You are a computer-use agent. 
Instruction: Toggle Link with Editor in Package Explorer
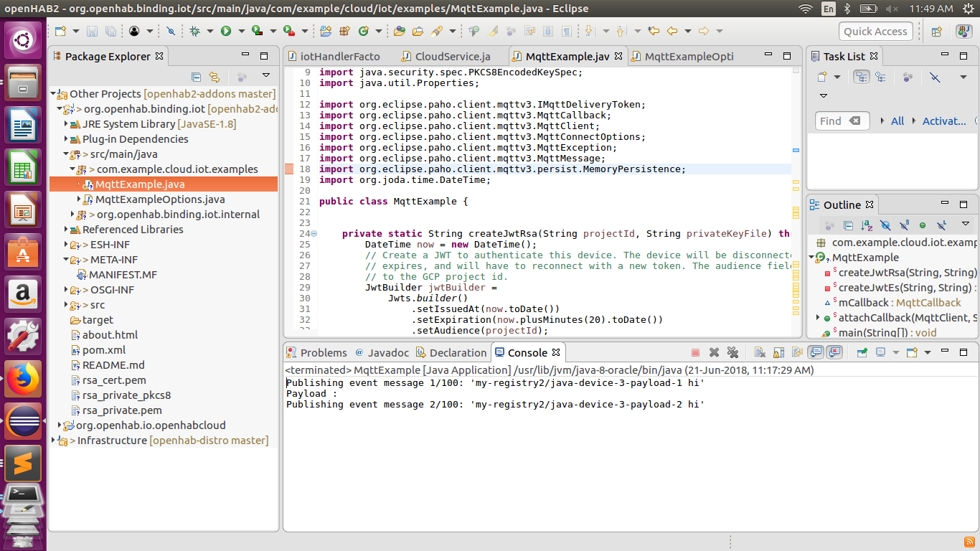coord(214,77)
